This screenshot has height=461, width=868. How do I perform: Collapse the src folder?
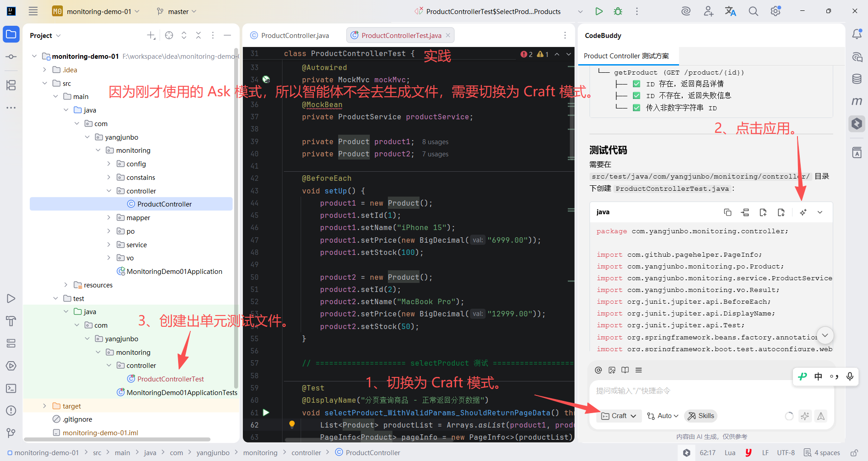[x=44, y=83]
